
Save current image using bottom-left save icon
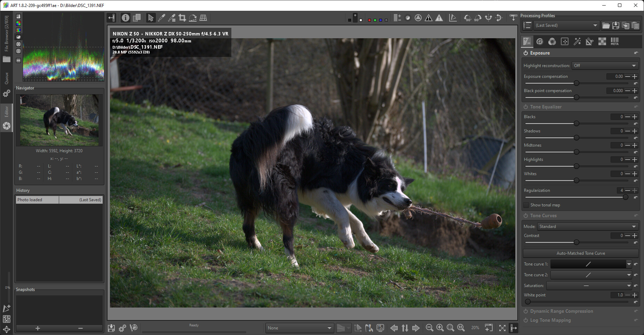[x=111, y=328]
